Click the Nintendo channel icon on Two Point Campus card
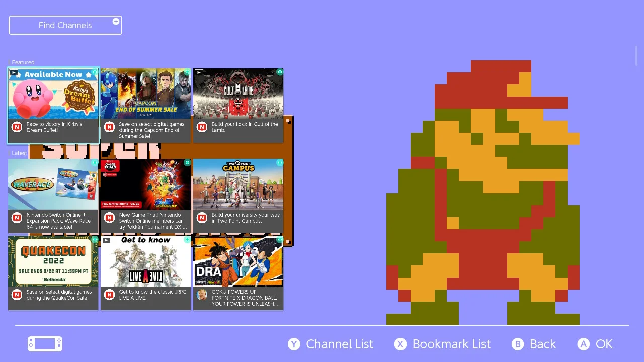Screen dimensions: 644x362 point(202,218)
